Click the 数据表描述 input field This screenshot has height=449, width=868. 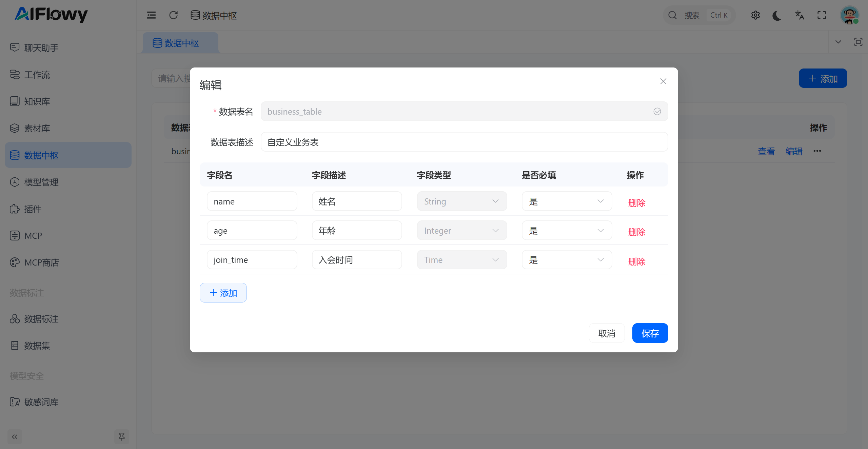point(464,142)
